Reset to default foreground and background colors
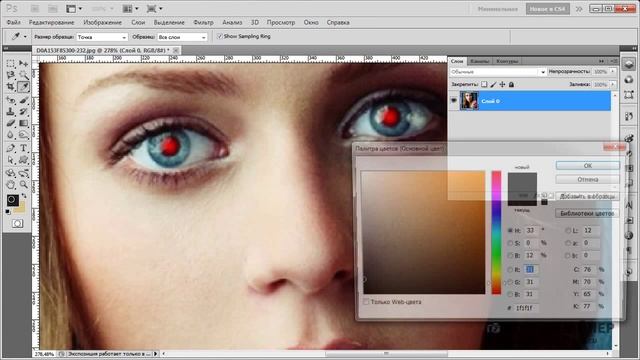The image size is (640, 360). [8, 211]
